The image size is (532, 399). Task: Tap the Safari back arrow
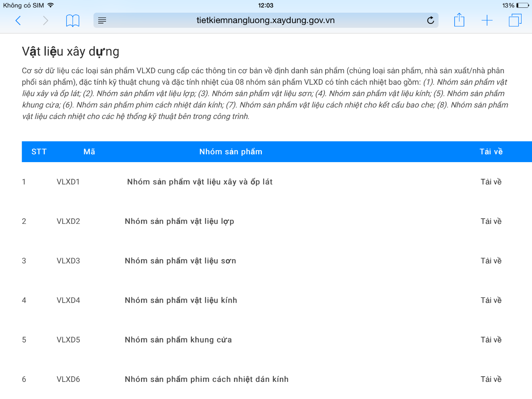(18, 20)
